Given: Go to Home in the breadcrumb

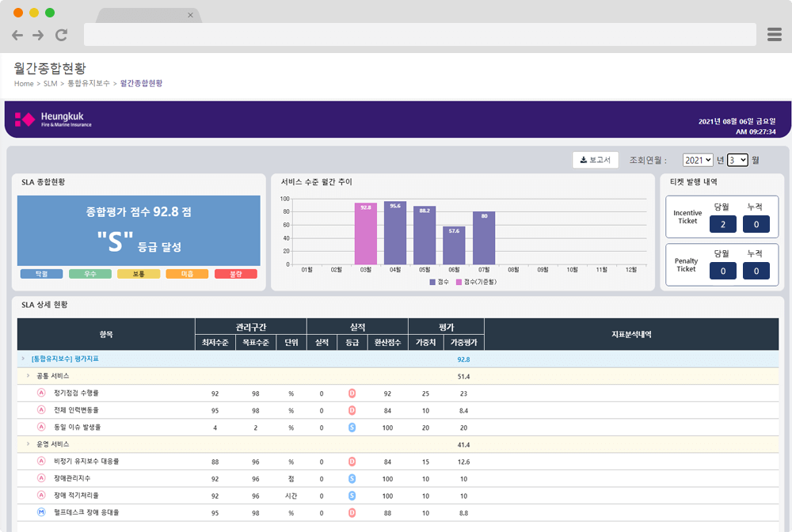Looking at the screenshot, I should click(24, 83).
